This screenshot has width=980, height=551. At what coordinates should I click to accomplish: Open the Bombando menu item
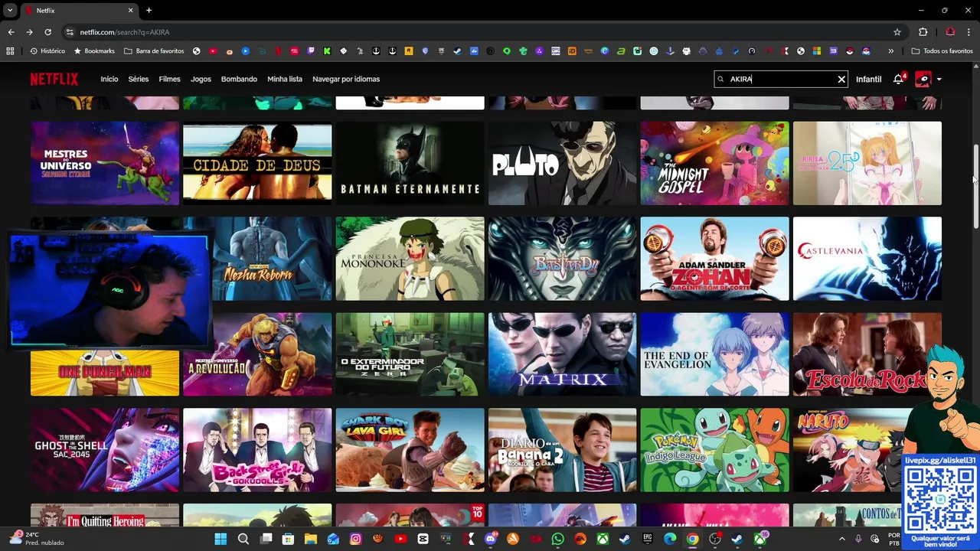[239, 79]
